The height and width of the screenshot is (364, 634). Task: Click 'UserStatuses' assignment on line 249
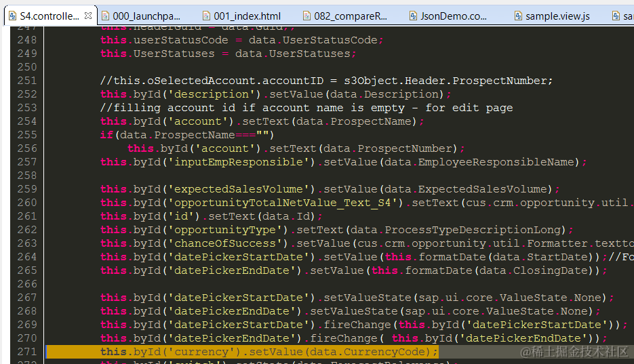click(x=228, y=54)
